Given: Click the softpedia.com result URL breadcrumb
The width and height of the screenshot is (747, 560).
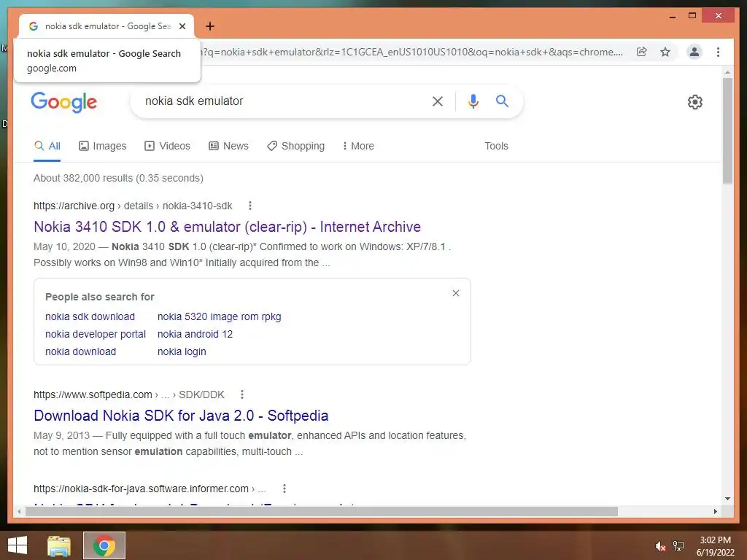Looking at the screenshot, I should tap(128, 394).
